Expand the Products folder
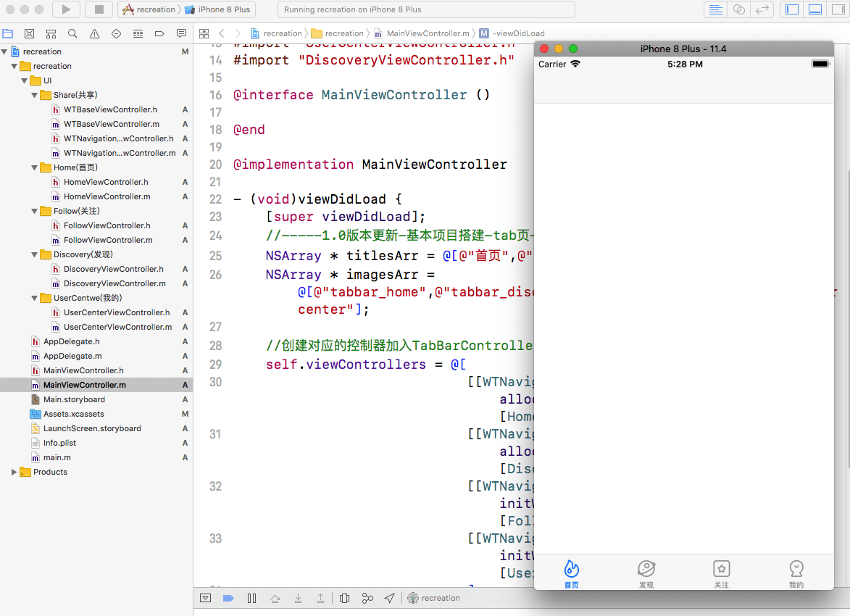The image size is (850, 616). coord(14,472)
